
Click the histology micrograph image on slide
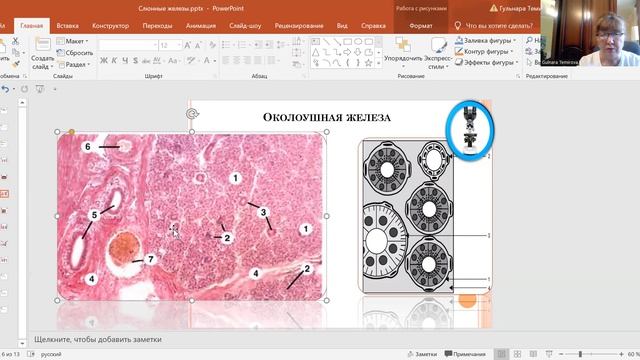pos(191,216)
